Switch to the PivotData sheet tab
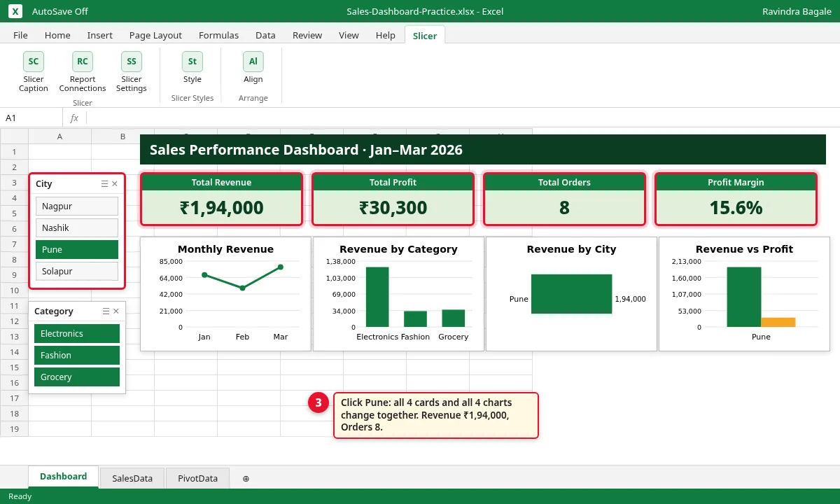Screen dimensions: 840x504 (198, 479)
